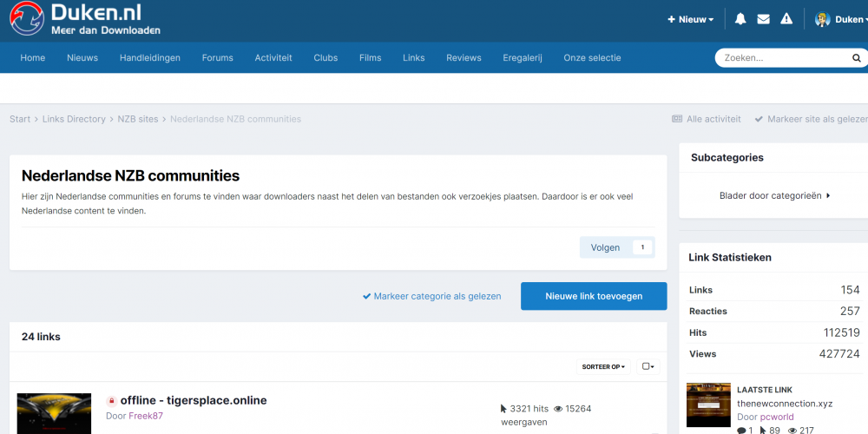Screen dimensions: 868x434
Task: Click the magnifying glass search icon
Action: pyautogui.click(x=855, y=58)
